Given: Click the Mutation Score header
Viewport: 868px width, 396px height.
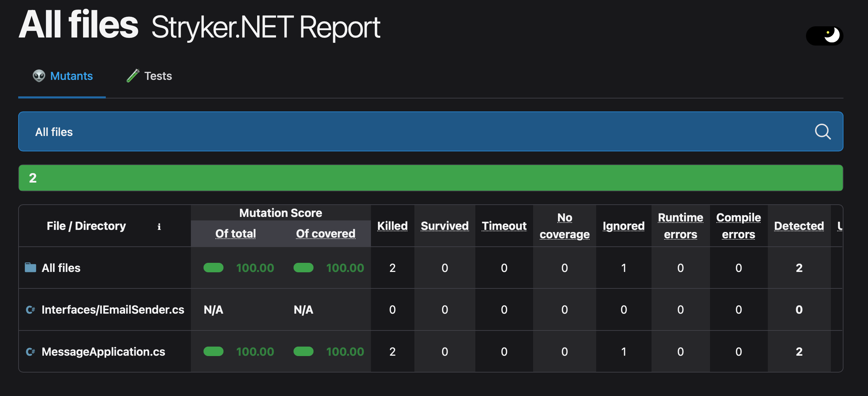Looking at the screenshot, I should pos(281,213).
